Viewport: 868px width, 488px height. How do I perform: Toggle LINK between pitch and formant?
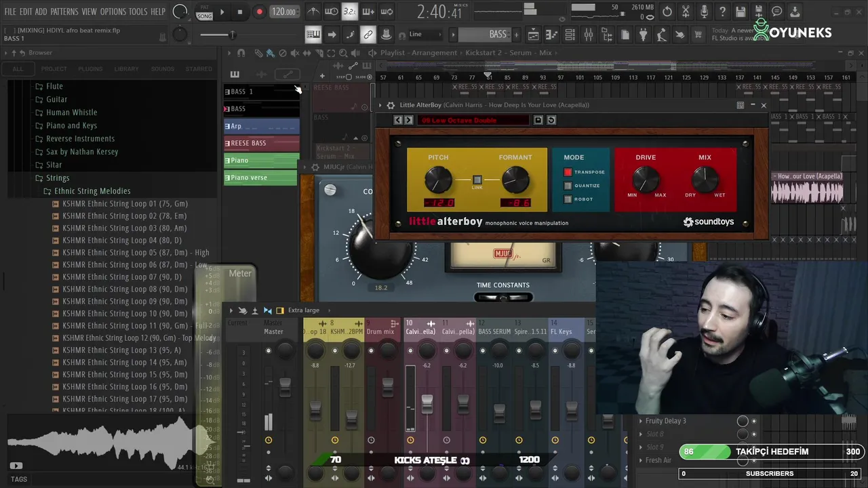click(477, 180)
